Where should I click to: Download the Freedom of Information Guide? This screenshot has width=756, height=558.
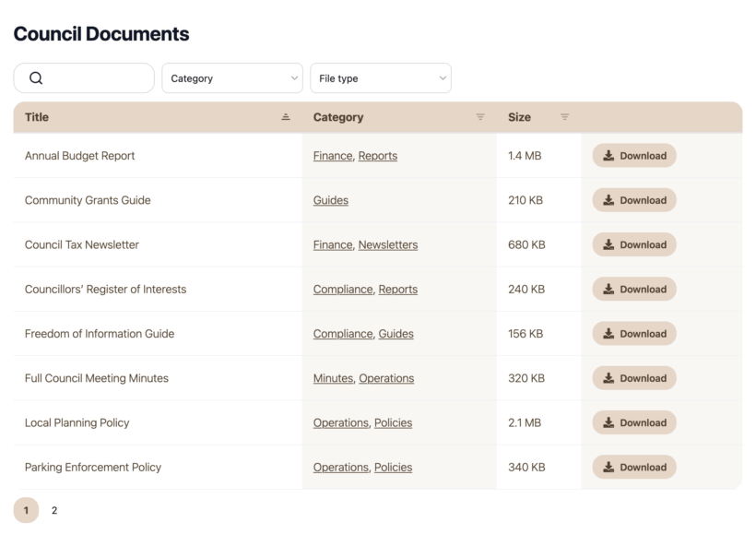click(x=634, y=333)
